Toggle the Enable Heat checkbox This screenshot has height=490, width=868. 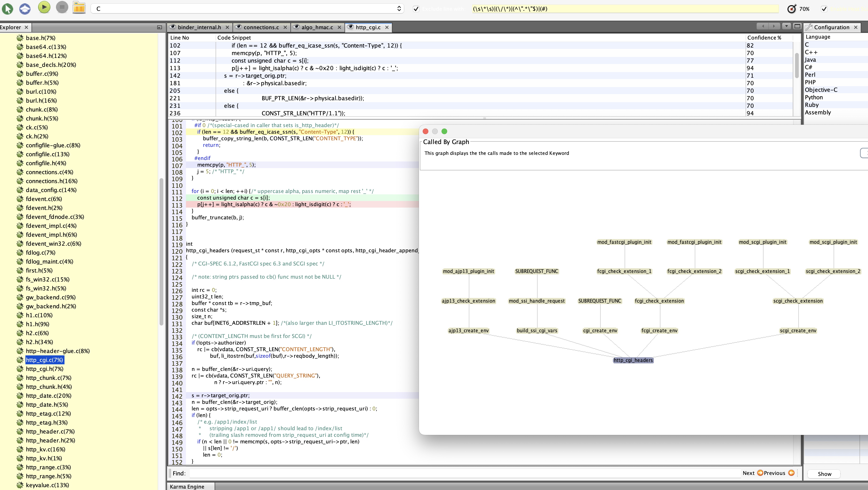pyautogui.click(x=824, y=9)
